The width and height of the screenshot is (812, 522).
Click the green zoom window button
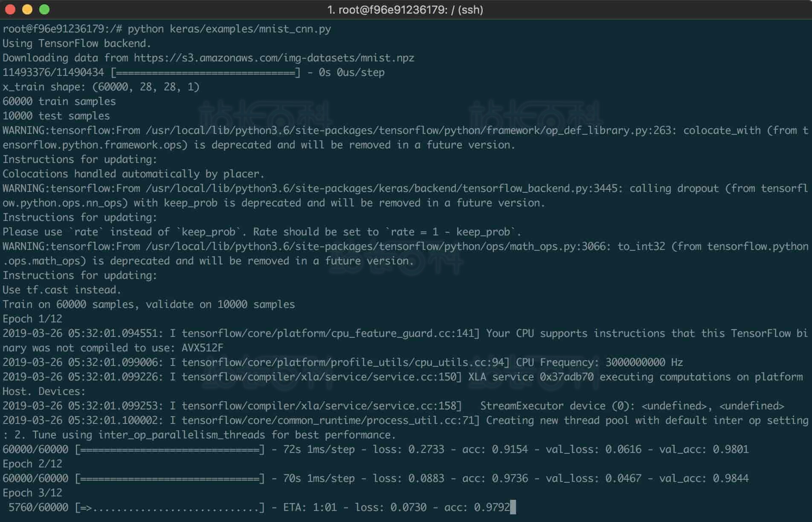[44, 9]
